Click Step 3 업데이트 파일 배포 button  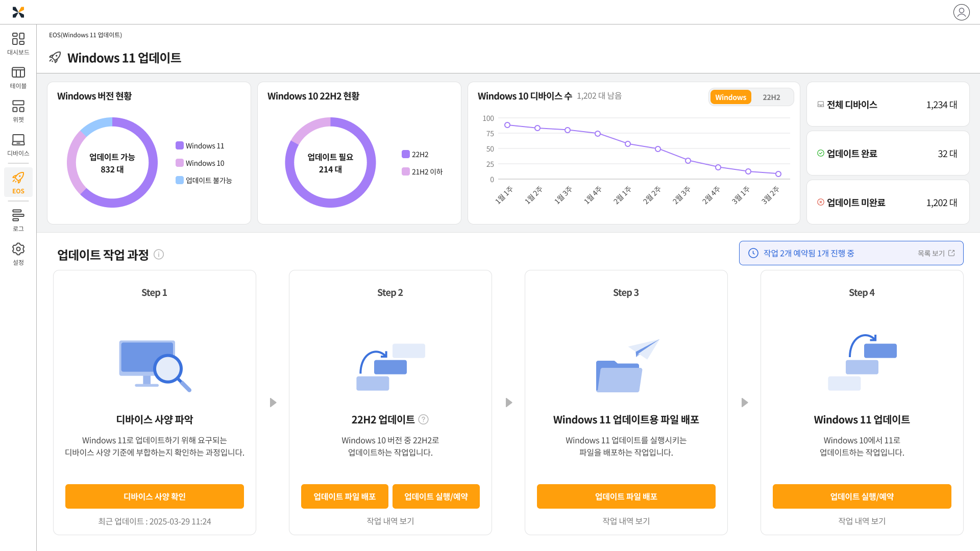[x=626, y=496]
